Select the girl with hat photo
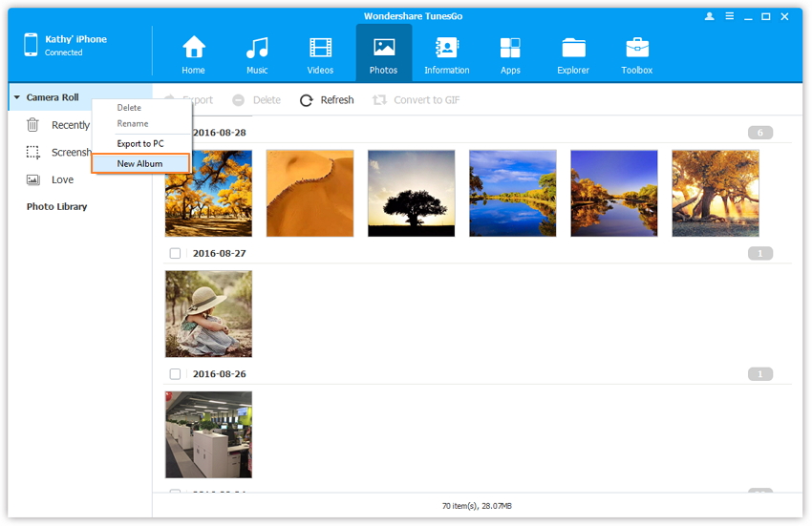Screen dimensions: 812x526 click(x=208, y=314)
